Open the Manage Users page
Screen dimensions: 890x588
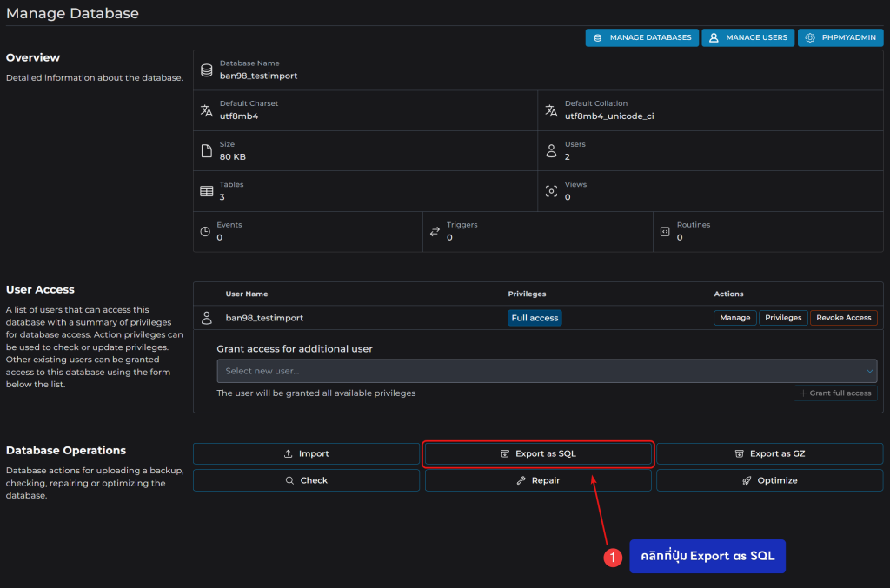(x=748, y=38)
